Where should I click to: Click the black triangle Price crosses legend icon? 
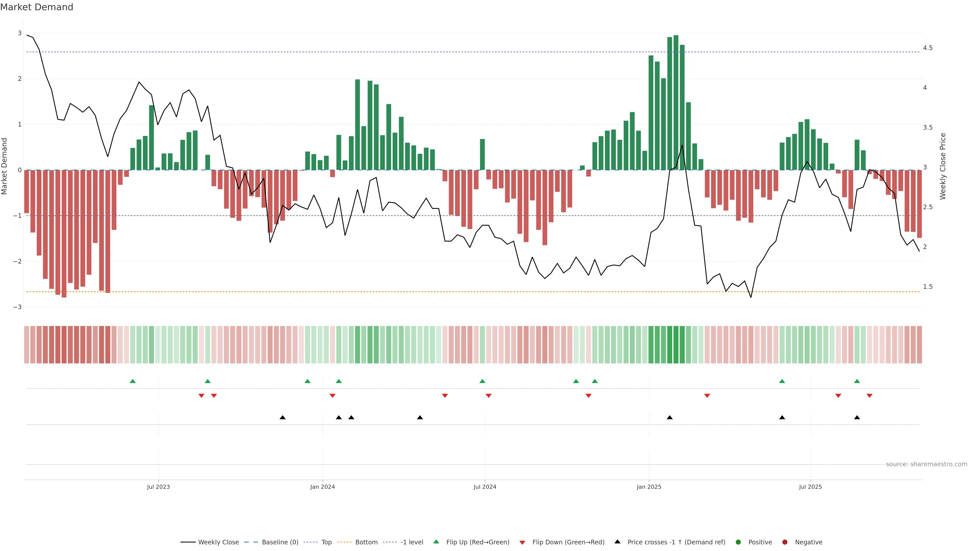click(617, 542)
